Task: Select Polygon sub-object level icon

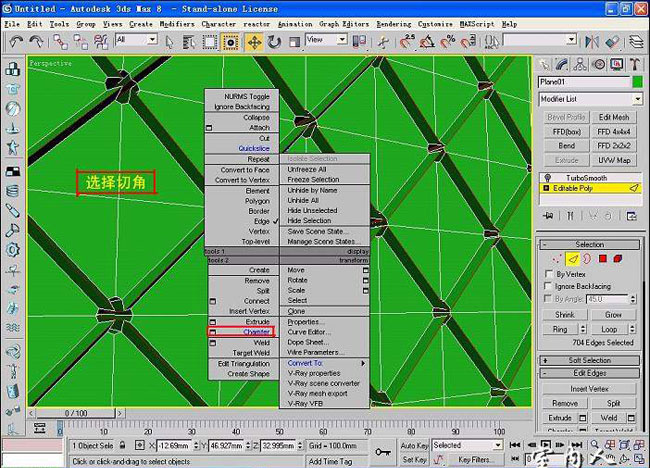Action: tap(603, 259)
